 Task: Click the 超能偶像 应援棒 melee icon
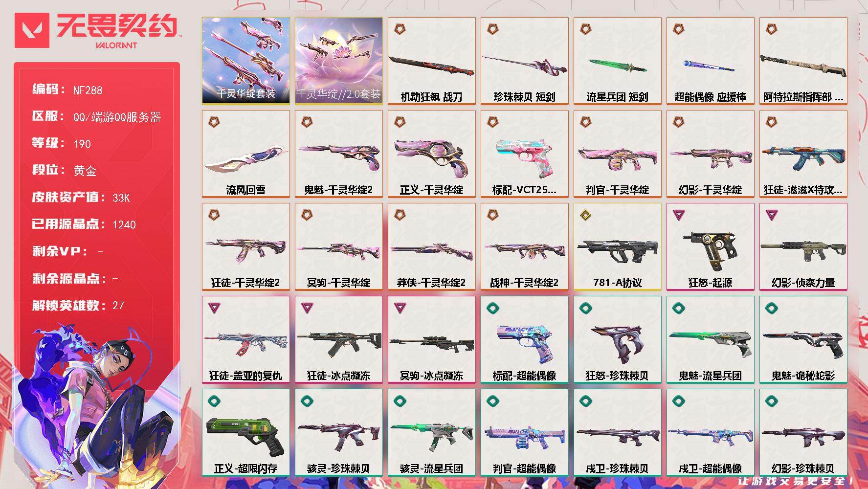point(710,61)
